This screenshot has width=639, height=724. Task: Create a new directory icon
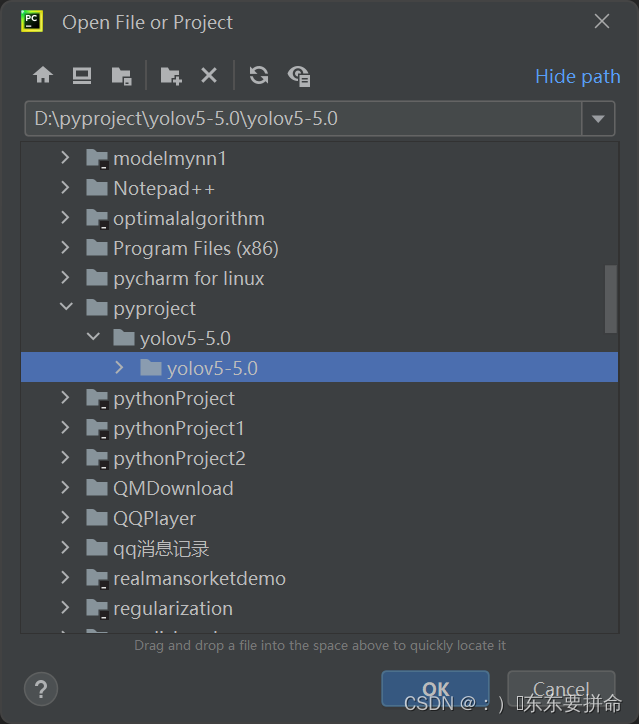171,76
